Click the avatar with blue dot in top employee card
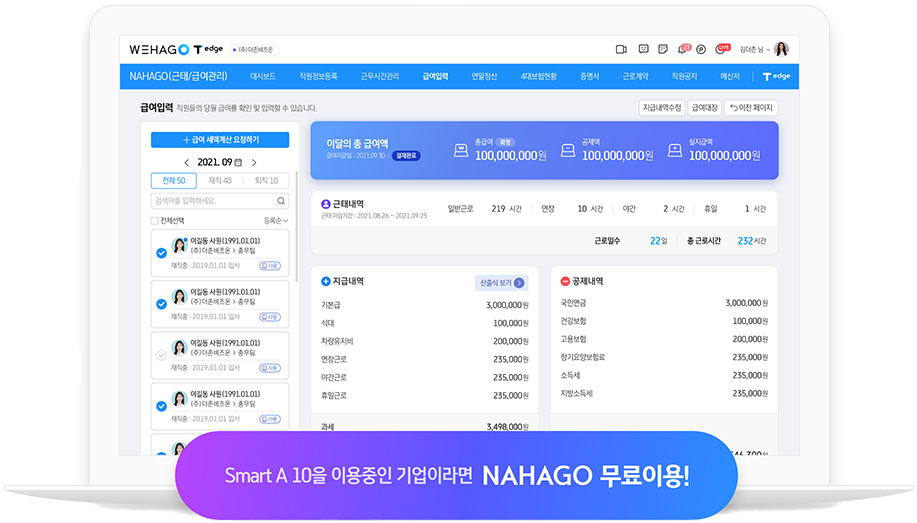The image size is (917, 523). point(179,245)
